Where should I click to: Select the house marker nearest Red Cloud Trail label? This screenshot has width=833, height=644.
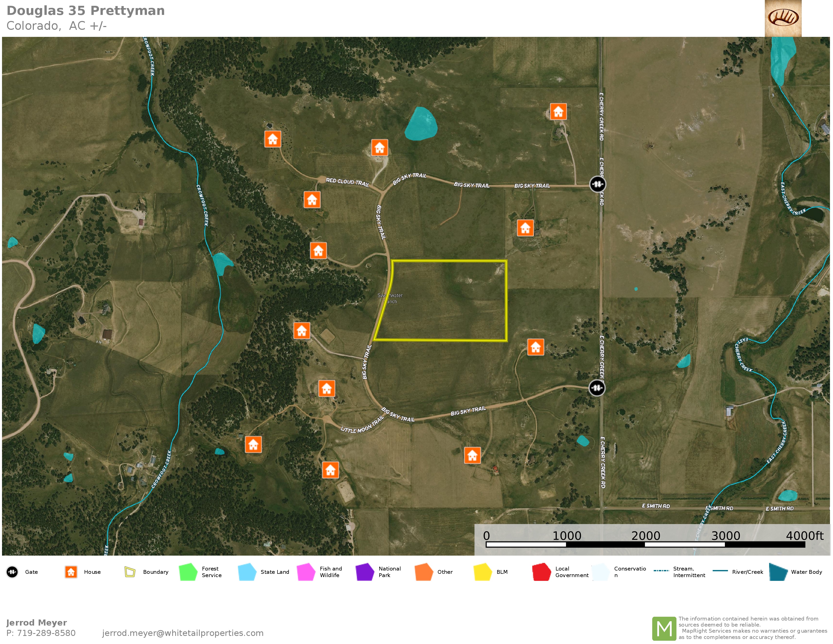click(x=312, y=200)
